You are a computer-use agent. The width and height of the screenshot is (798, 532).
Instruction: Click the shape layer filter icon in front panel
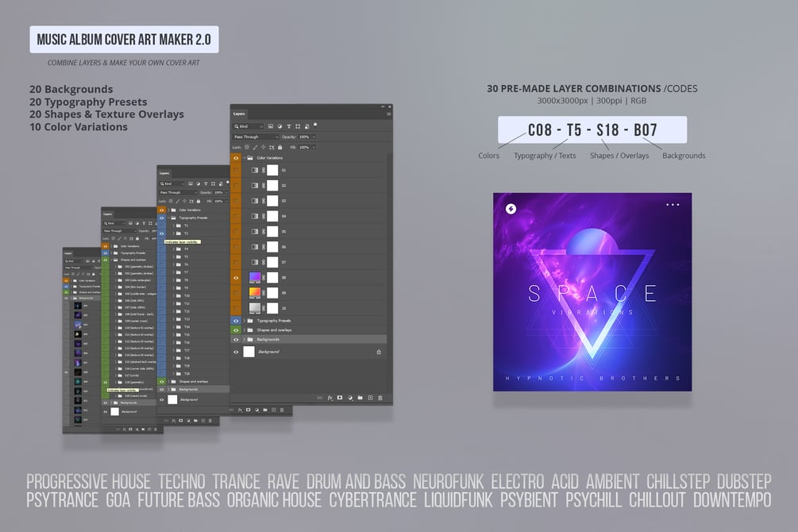[298, 126]
